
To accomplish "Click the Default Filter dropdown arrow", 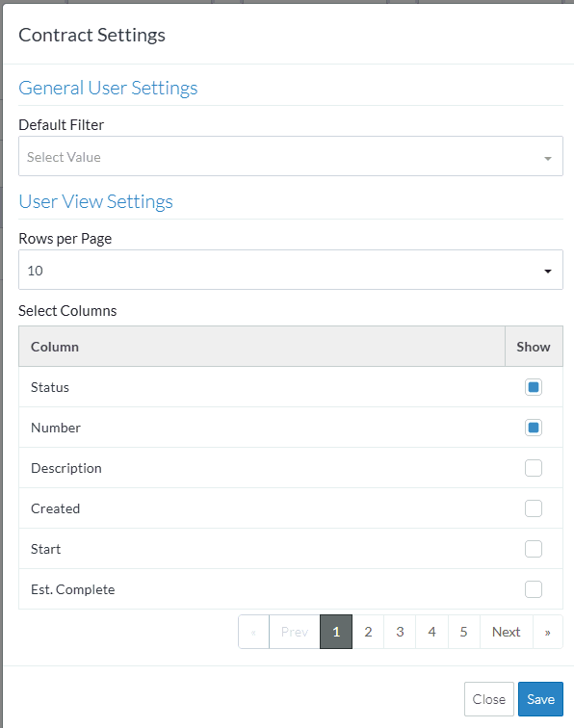I will (x=548, y=158).
